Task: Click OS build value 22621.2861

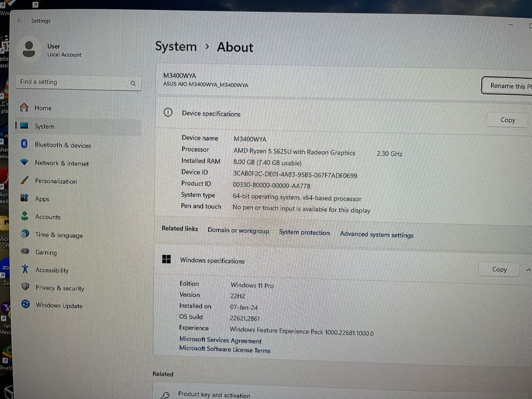Action: pyautogui.click(x=245, y=318)
